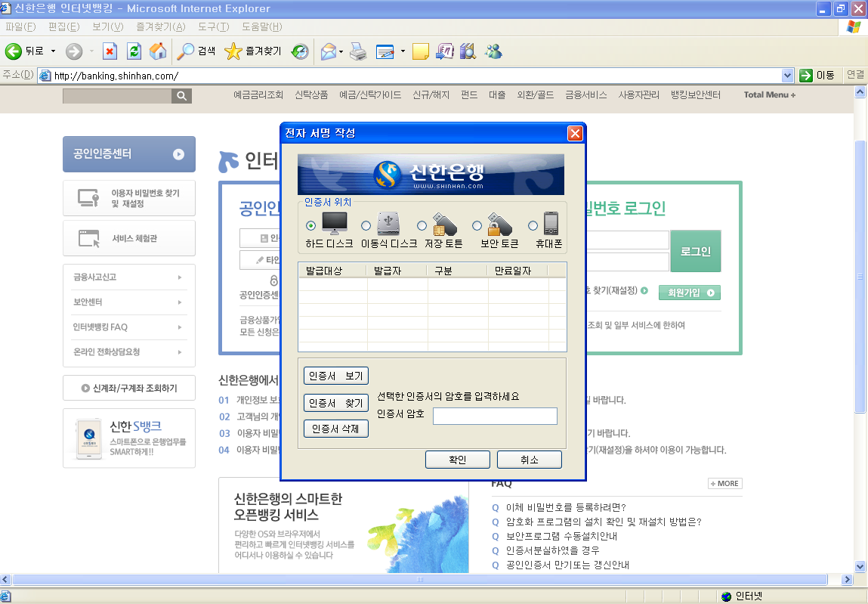Refresh the page with green arrows icon
This screenshot has height=604, width=868.
[x=134, y=51]
